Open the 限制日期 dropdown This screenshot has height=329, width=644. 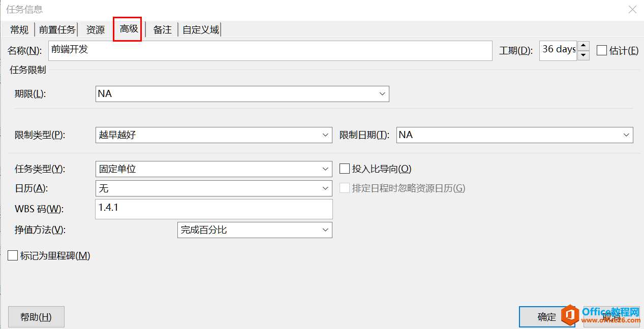coord(626,135)
